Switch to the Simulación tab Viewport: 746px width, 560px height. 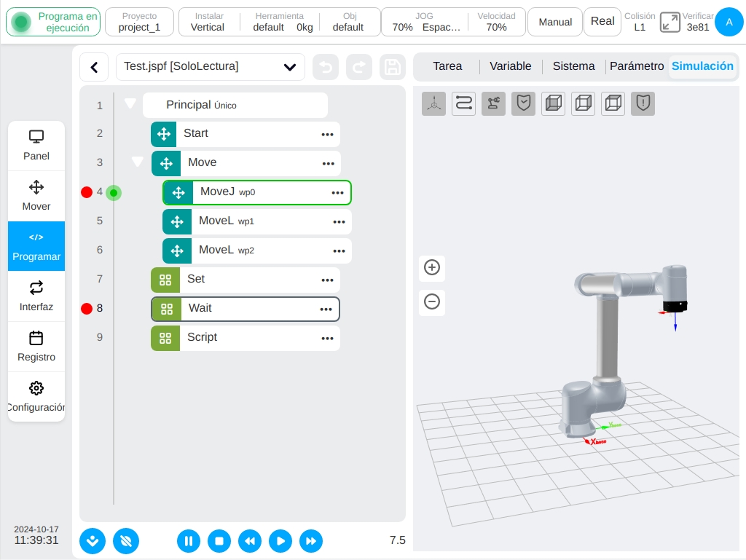702,66
